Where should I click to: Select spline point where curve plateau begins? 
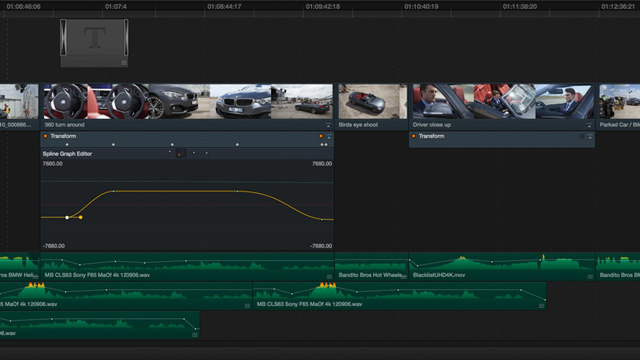(113, 191)
